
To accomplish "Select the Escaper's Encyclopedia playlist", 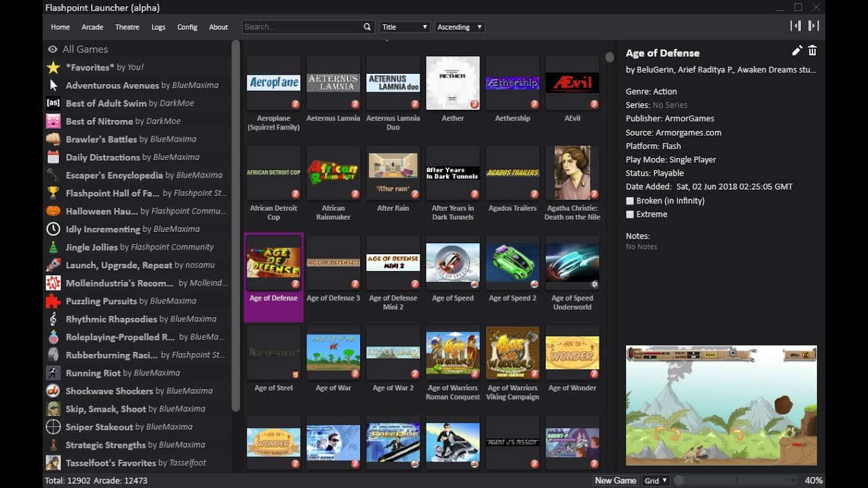I will point(137,175).
